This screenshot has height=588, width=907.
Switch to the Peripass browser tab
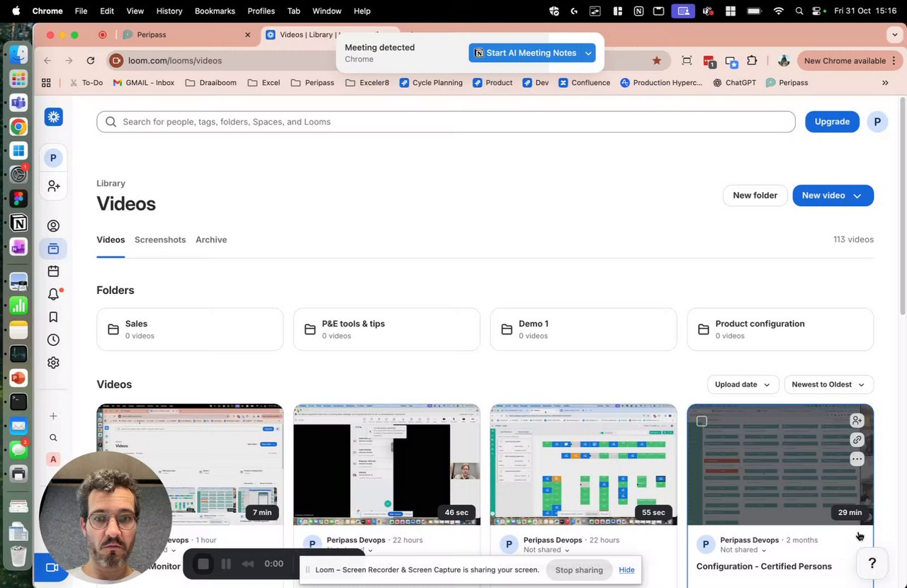pyautogui.click(x=186, y=34)
